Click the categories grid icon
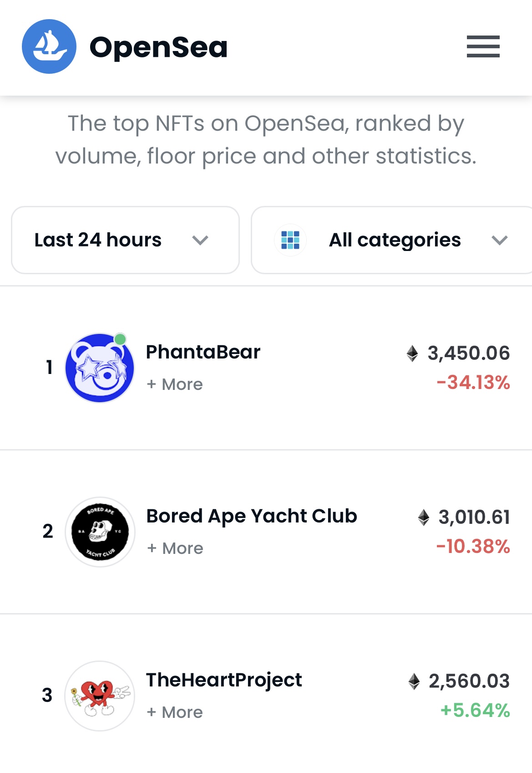Viewport: 532px width, 773px height. (x=290, y=240)
